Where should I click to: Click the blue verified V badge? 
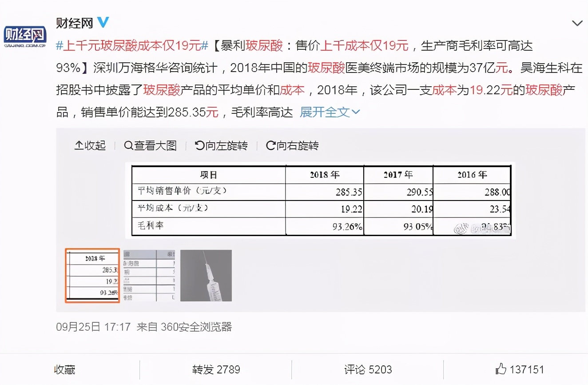[x=103, y=22]
